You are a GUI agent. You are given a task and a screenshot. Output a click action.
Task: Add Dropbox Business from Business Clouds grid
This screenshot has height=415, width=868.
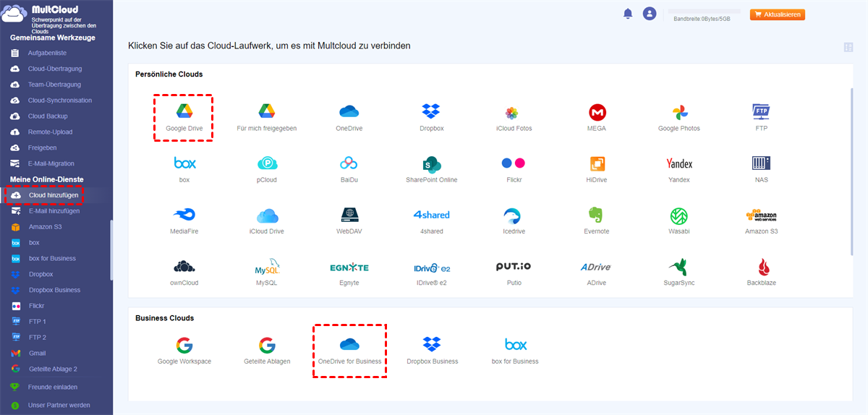coord(432,344)
